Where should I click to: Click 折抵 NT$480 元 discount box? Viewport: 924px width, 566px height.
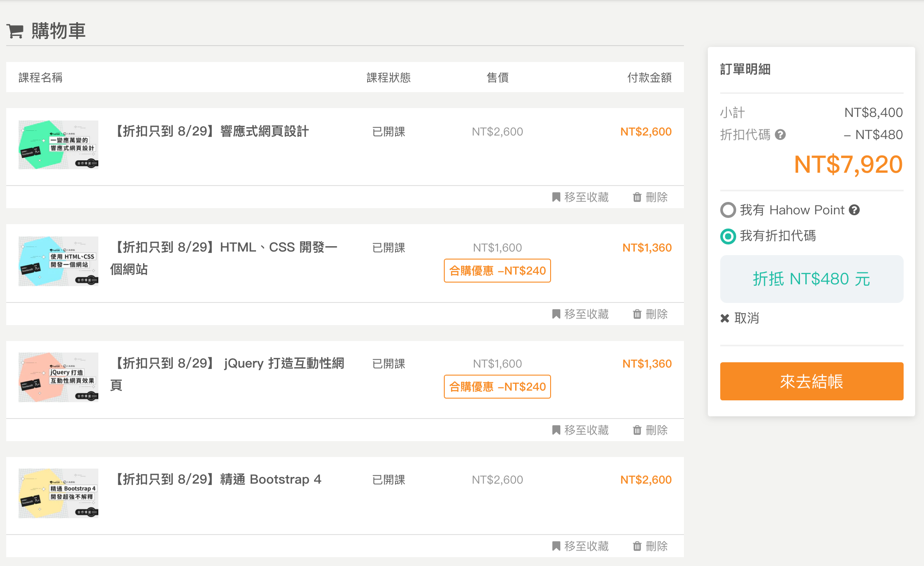(811, 279)
